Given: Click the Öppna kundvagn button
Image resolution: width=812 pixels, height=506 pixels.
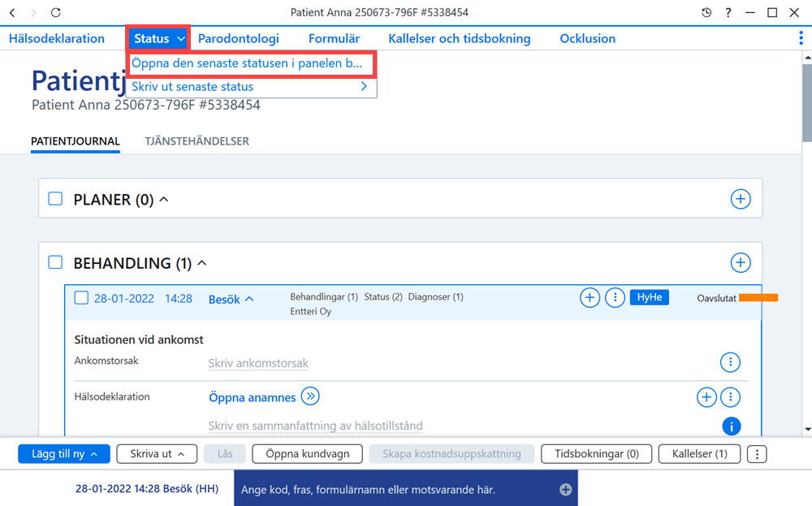Looking at the screenshot, I should tap(308, 454).
